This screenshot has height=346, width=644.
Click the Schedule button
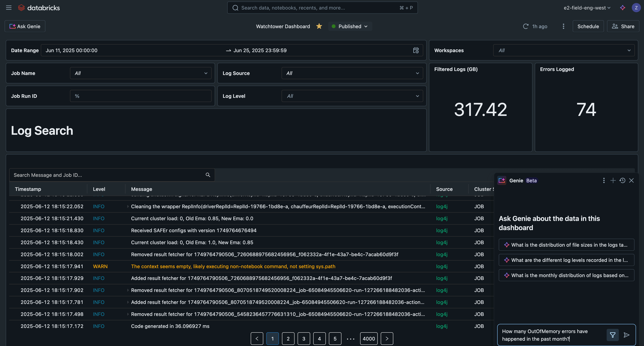click(588, 26)
